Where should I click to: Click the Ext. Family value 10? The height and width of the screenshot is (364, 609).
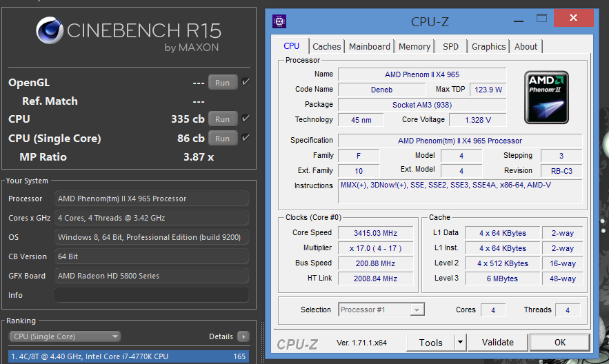[359, 171]
